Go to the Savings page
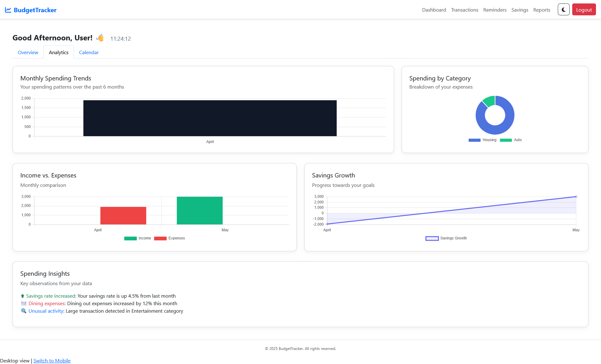601x364 pixels. coord(520,10)
